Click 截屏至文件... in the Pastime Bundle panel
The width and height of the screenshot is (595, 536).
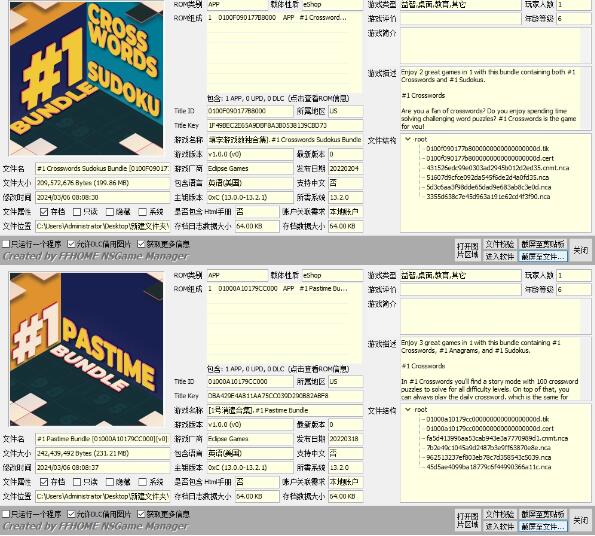pos(543,526)
